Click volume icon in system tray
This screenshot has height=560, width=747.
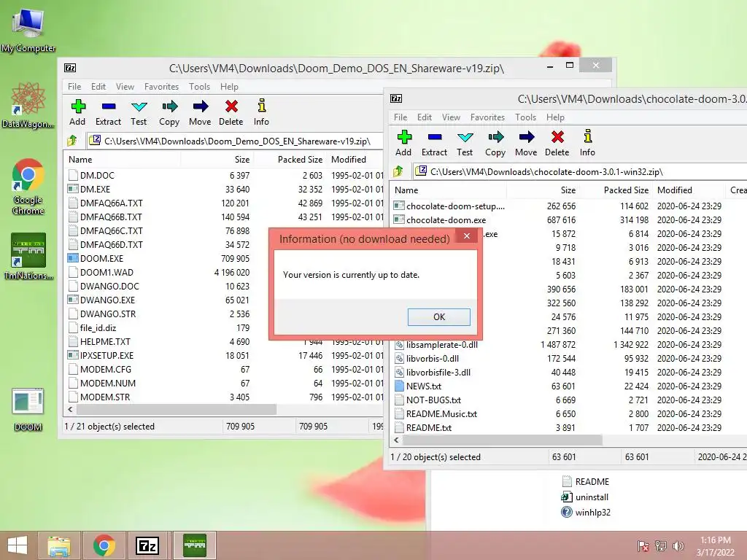tap(678, 546)
